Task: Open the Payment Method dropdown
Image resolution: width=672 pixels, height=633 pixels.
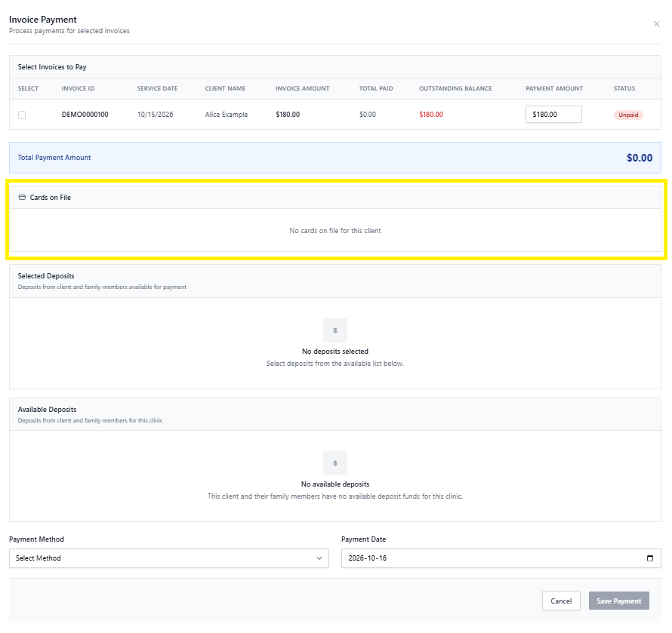Action: coord(169,558)
